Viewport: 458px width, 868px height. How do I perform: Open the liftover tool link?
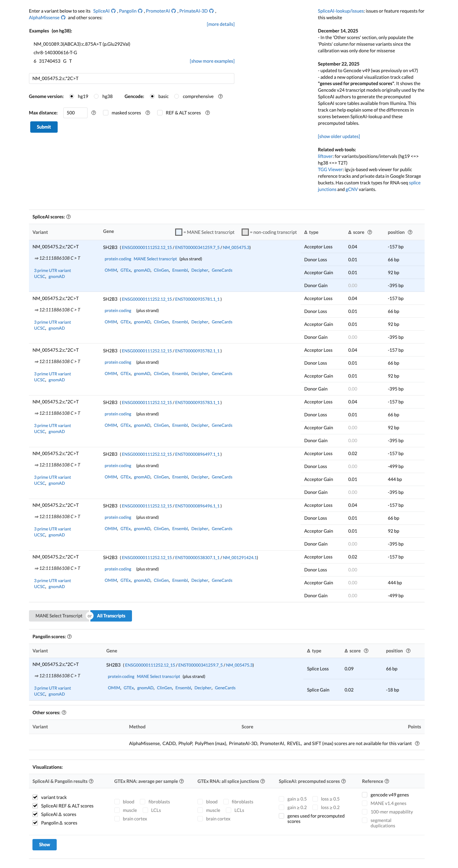pos(325,156)
